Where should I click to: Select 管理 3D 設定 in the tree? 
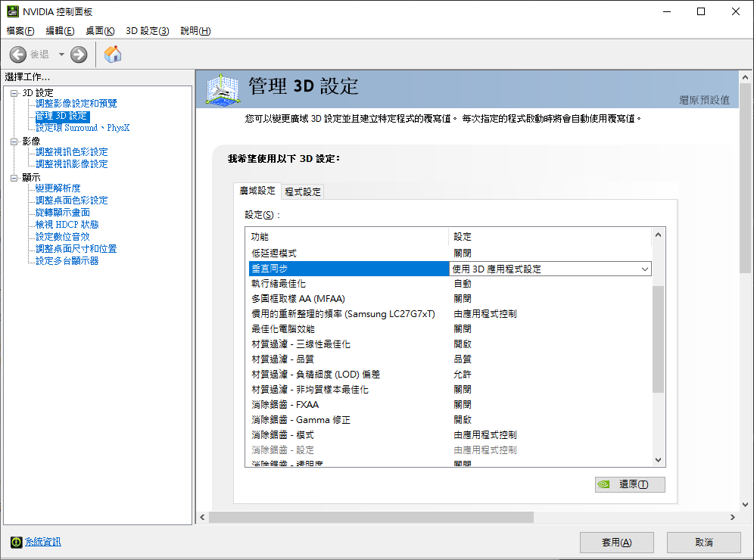coord(61,116)
